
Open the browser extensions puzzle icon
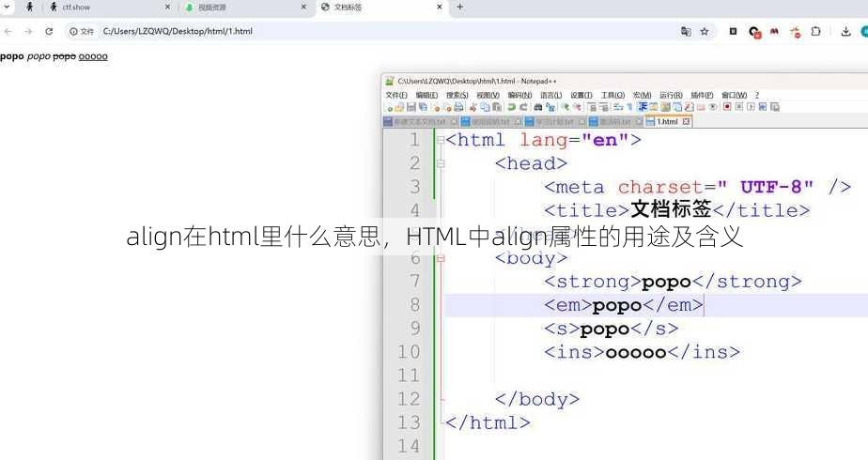pos(815,32)
